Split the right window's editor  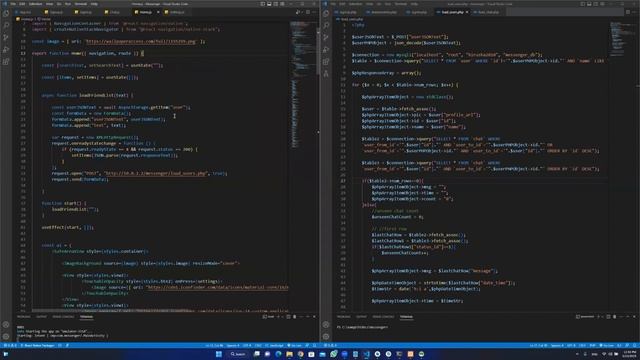click(628, 12)
